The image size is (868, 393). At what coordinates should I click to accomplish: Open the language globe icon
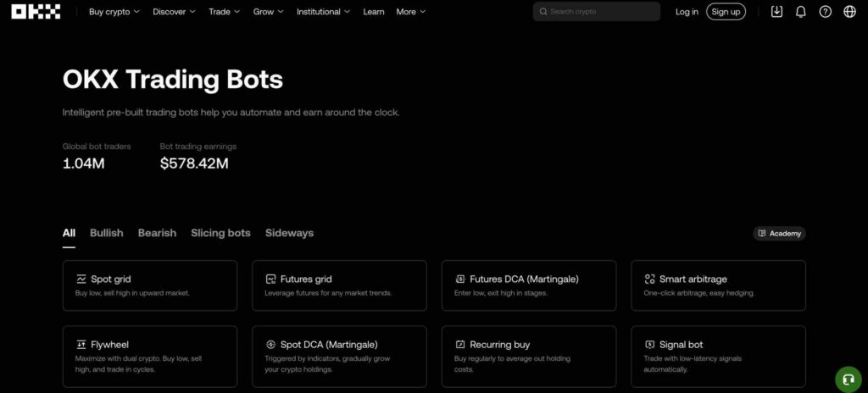(849, 12)
